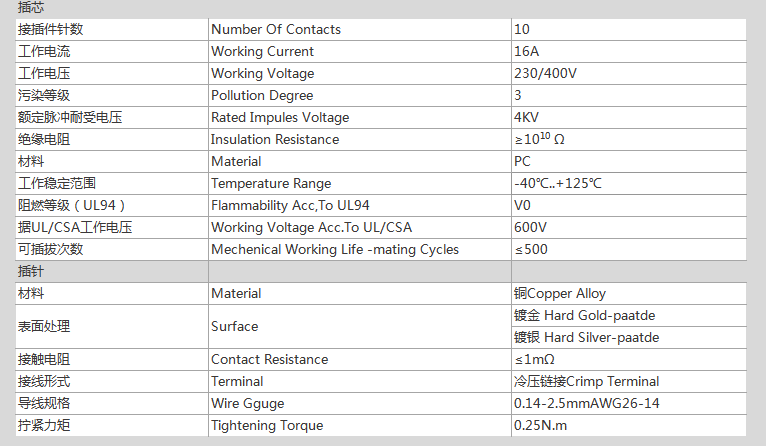This screenshot has width=766, height=446.
Task: Click the "4KV" value cell
Action: [526, 117]
